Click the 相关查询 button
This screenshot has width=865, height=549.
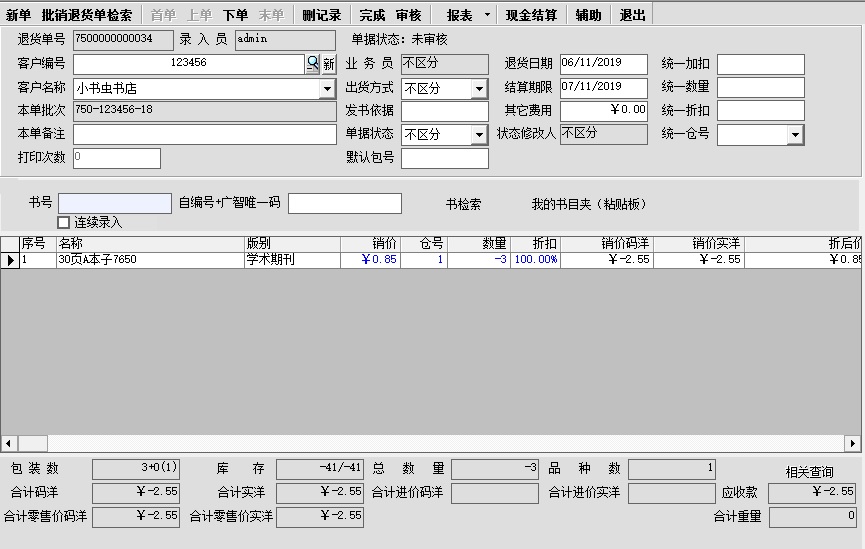809,472
